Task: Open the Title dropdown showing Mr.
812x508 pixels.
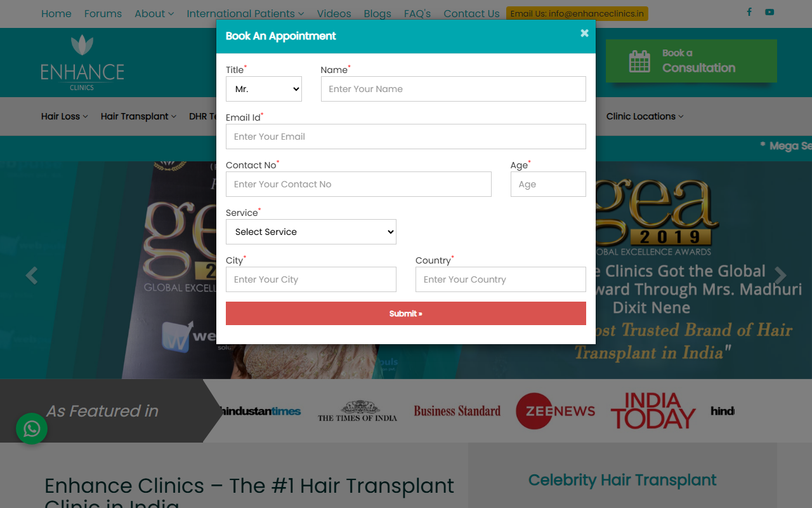Action: (x=264, y=89)
